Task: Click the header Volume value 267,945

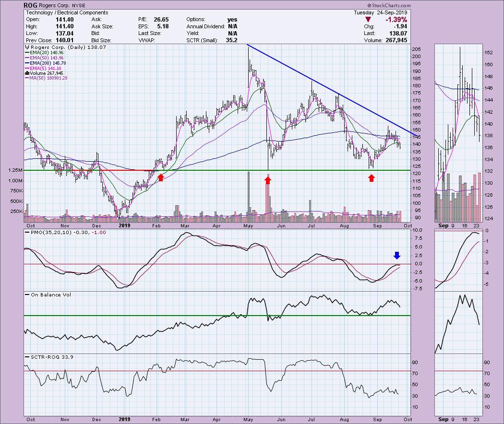Action: [396, 40]
